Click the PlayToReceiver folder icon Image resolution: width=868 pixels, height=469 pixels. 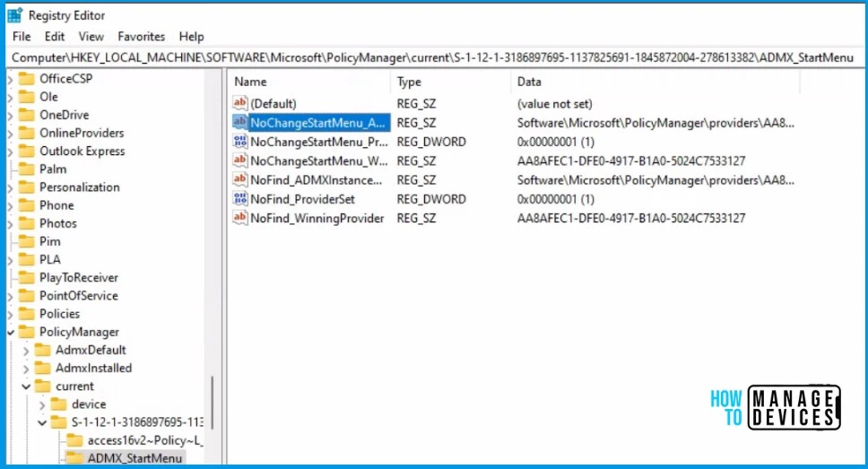(x=26, y=277)
